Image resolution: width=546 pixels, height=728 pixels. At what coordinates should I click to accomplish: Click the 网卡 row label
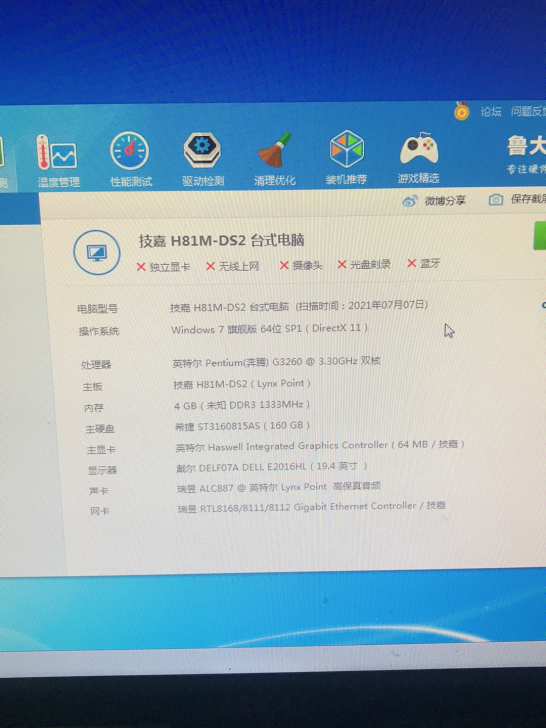tap(100, 512)
